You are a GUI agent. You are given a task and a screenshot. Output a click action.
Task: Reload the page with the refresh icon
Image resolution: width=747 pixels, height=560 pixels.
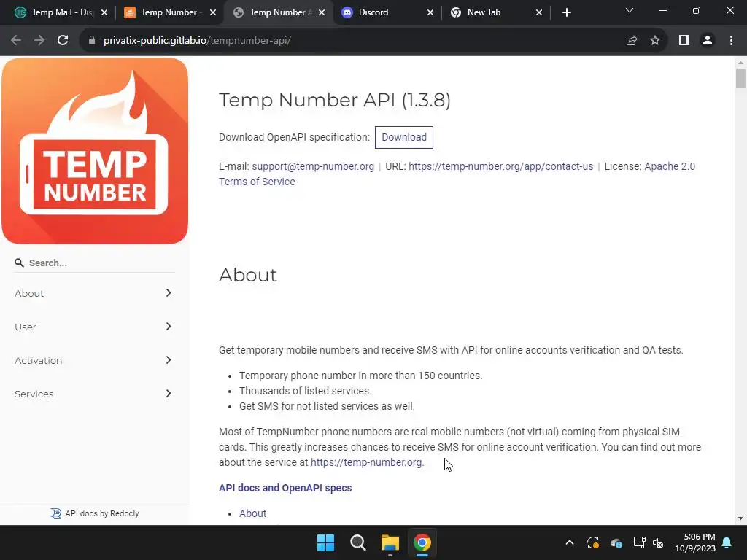point(63,41)
